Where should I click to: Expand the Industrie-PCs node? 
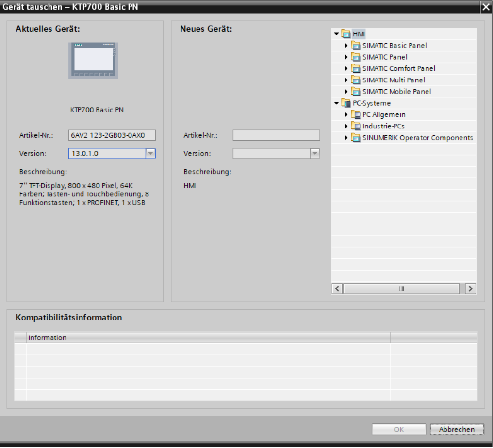(x=346, y=126)
